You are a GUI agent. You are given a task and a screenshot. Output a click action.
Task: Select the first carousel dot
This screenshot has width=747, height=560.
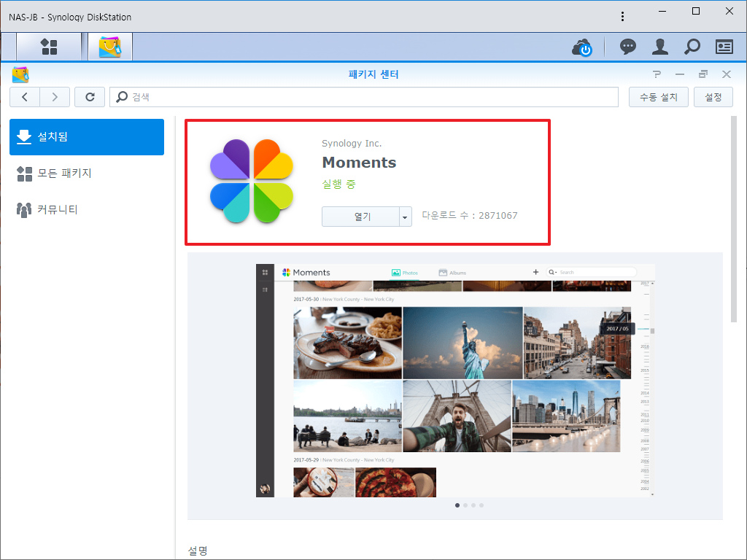click(457, 505)
